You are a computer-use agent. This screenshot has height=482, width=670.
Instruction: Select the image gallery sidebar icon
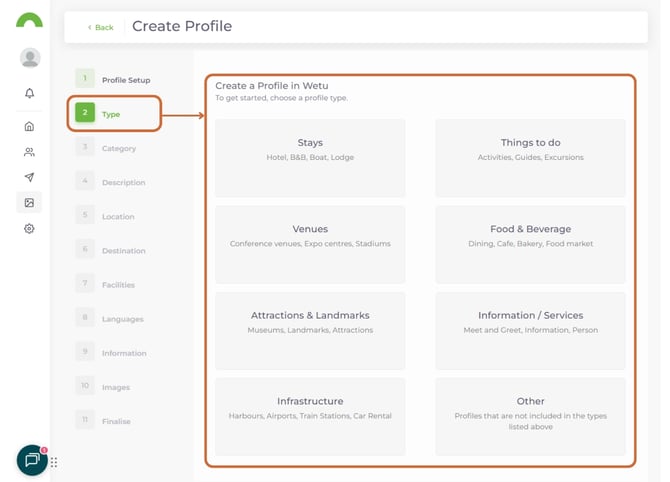pyautogui.click(x=30, y=203)
